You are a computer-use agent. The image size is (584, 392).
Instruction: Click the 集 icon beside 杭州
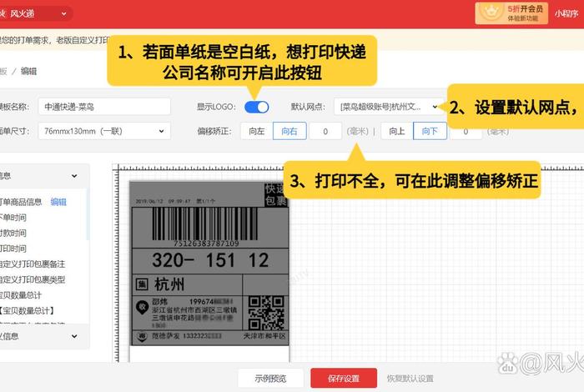point(142,284)
